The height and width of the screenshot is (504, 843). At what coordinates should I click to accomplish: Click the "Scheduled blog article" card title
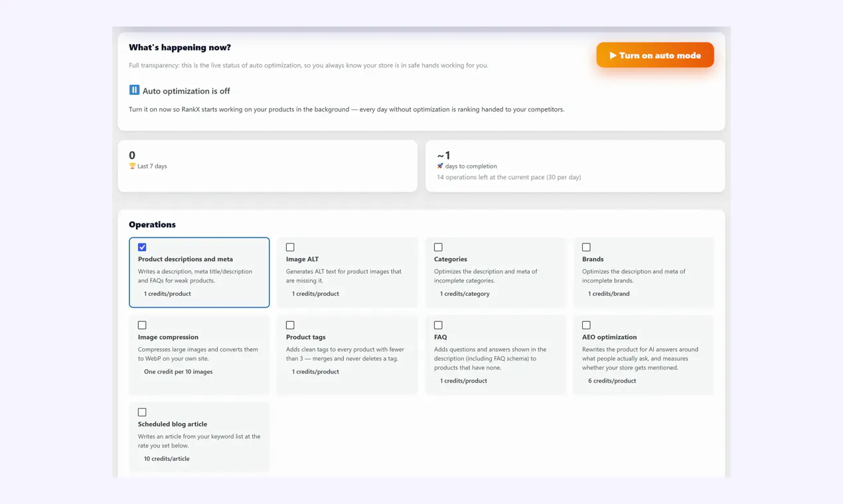point(173,424)
